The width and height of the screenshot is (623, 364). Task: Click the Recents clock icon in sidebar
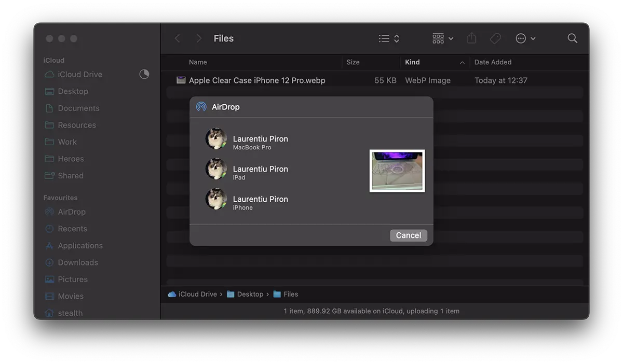(x=49, y=229)
